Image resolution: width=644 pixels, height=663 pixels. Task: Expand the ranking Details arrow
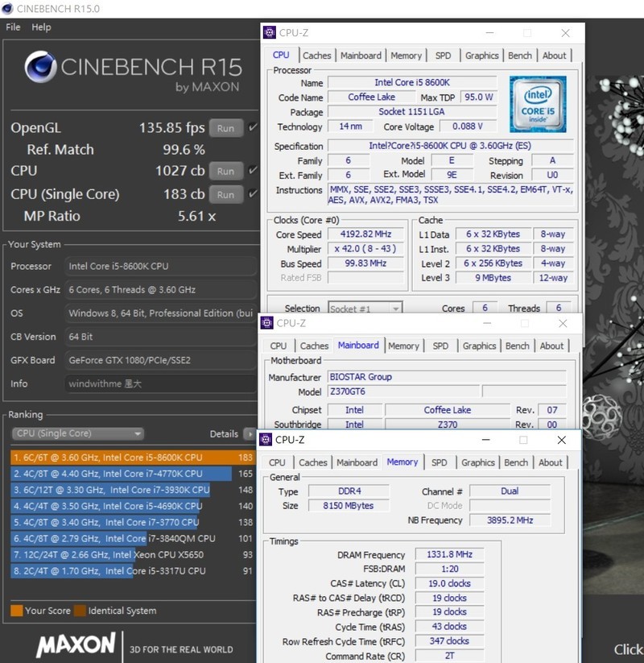(x=250, y=433)
